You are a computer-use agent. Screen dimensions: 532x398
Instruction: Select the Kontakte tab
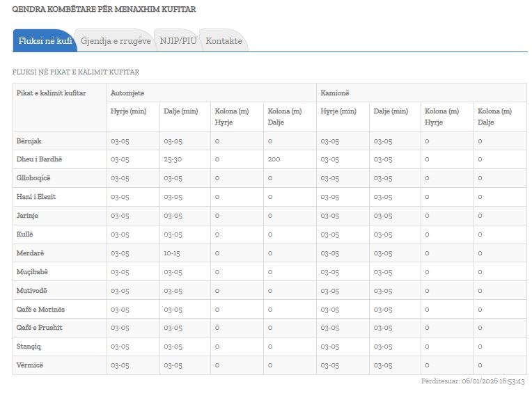pyautogui.click(x=224, y=41)
